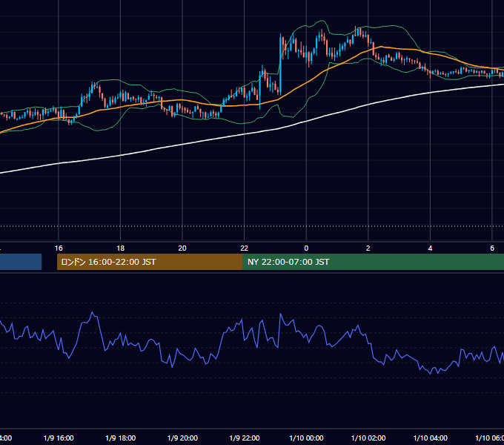Click the hour label 0 on the time axis
This screenshot has height=445, width=504.
pyautogui.click(x=306, y=248)
